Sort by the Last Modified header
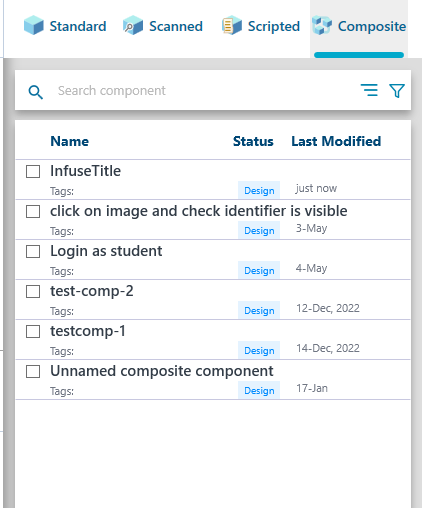 click(336, 141)
